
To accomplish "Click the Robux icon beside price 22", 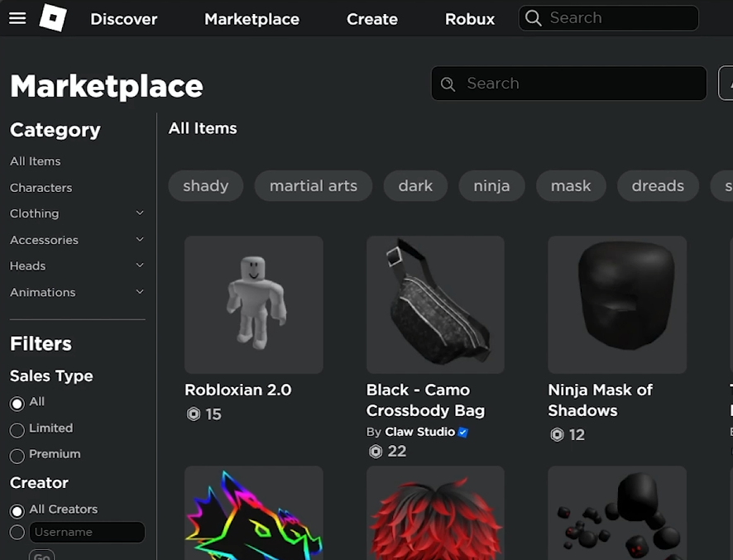I will [376, 451].
